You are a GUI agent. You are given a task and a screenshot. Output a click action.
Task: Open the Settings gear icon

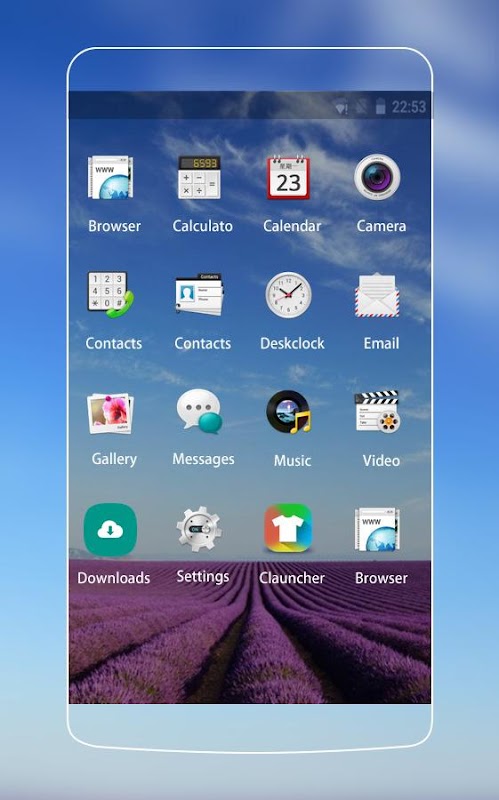coord(199,529)
